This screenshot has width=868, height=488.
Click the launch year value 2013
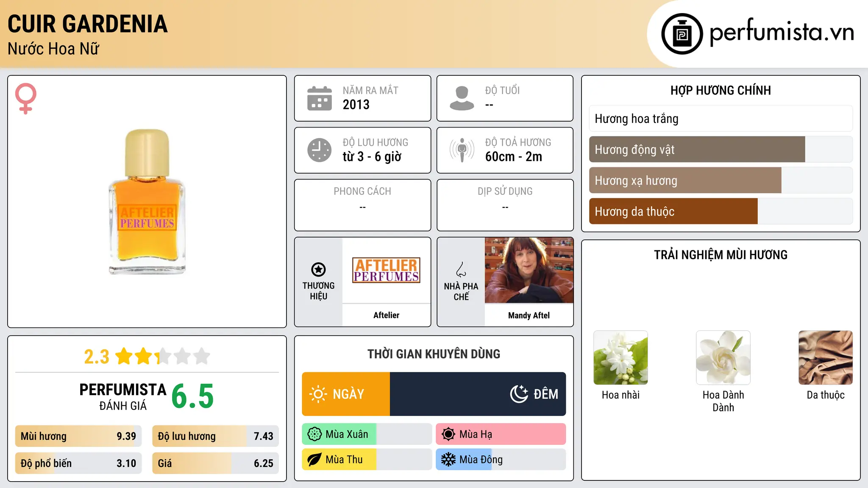point(356,105)
